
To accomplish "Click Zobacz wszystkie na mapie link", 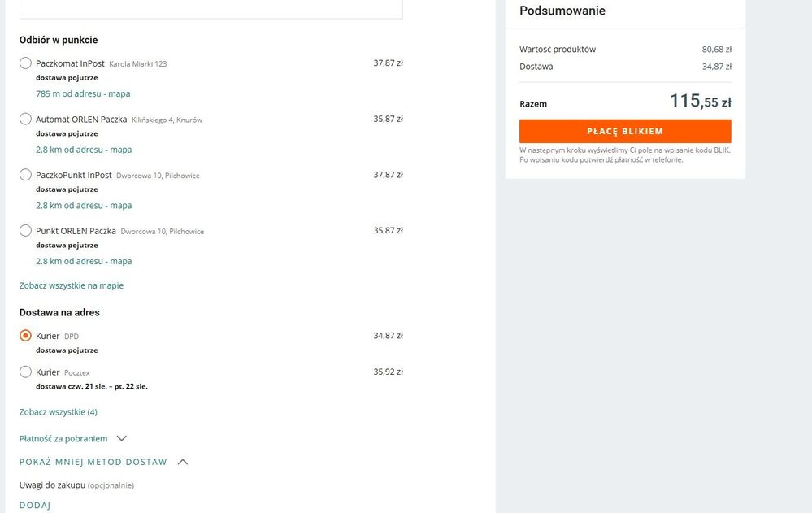I will tap(72, 286).
